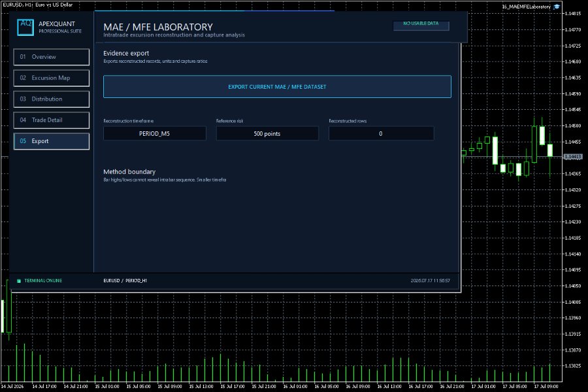Image resolution: width=588 pixels, height=392 pixels.
Task: Click the Reconstructed rows value 0
Action: pos(381,133)
